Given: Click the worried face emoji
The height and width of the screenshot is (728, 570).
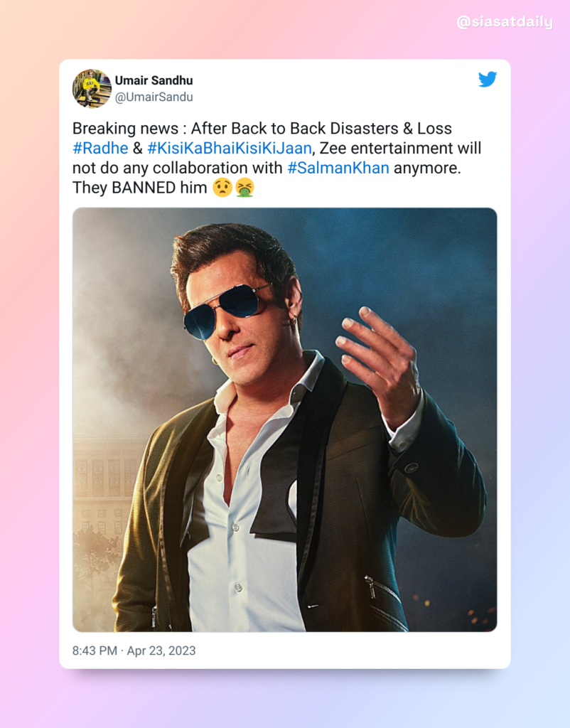Looking at the screenshot, I should [222, 188].
